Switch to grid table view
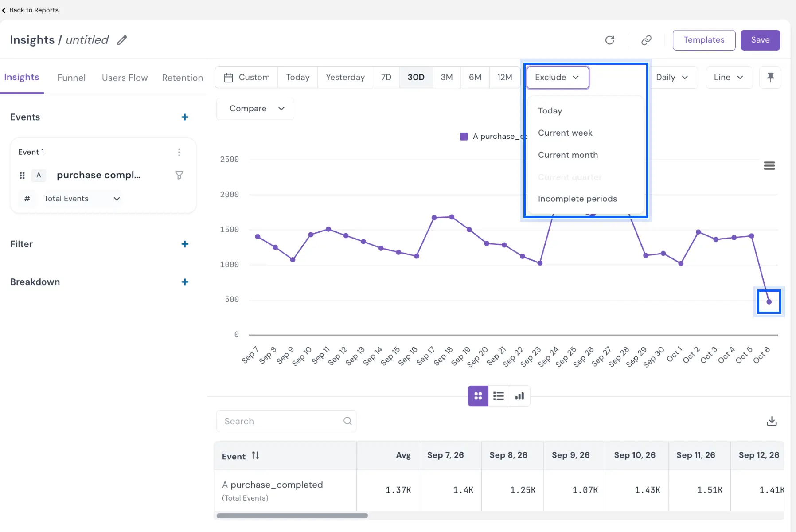Image resolution: width=796 pixels, height=532 pixels. (x=478, y=396)
